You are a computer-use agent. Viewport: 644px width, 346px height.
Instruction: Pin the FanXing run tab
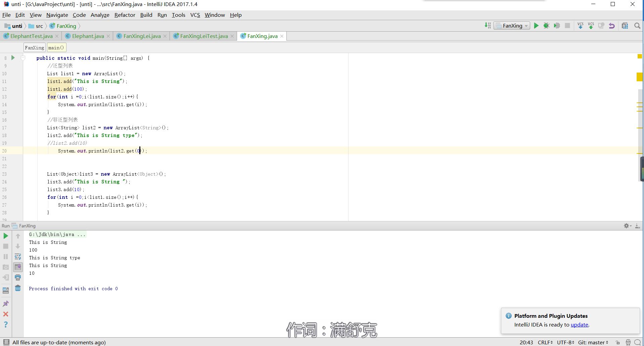tap(6, 304)
